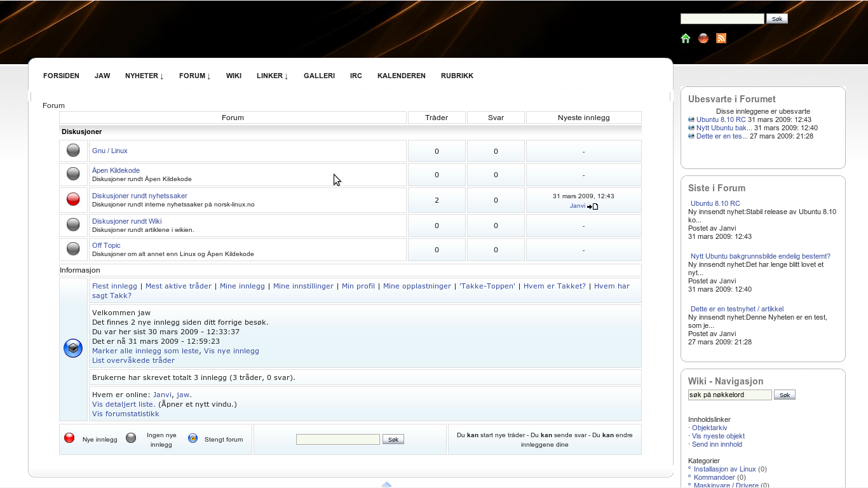Go to the KALENDEREN menu item
Image resolution: width=868 pixels, height=488 pixels.
coord(401,76)
